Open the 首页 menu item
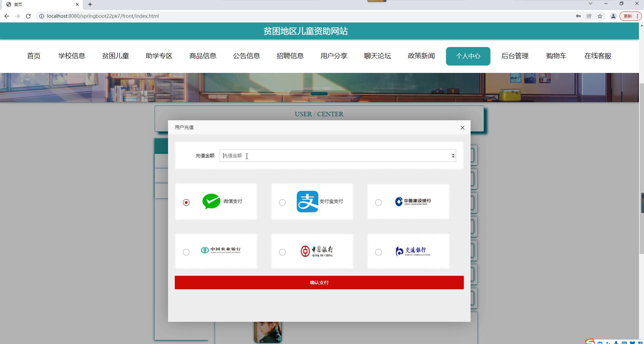644x344 pixels. coord(34,56)
